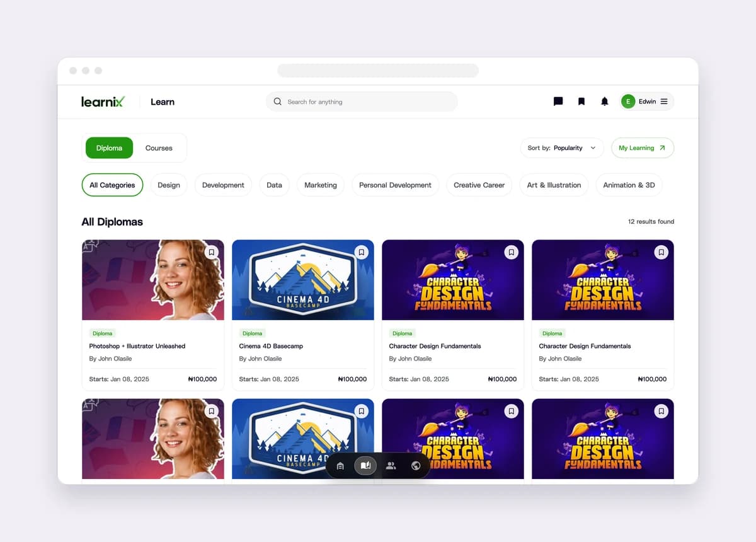The width and height of the screenshot is (756, 542).
Task: Click Edwin's green avatar circle
Action: point(628,101)
